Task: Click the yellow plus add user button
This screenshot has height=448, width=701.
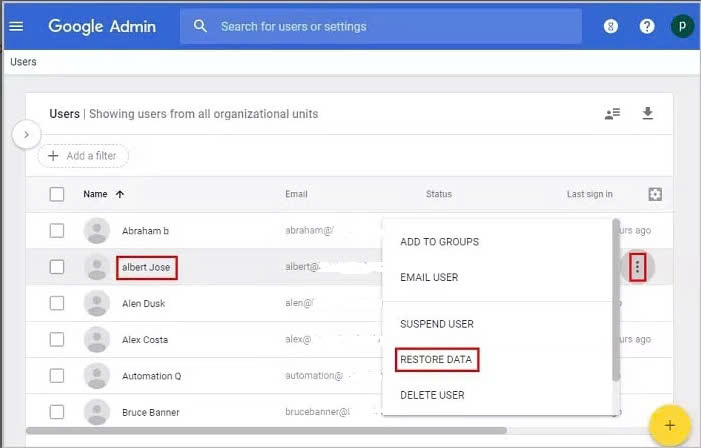Action: (x=670, y=425)
